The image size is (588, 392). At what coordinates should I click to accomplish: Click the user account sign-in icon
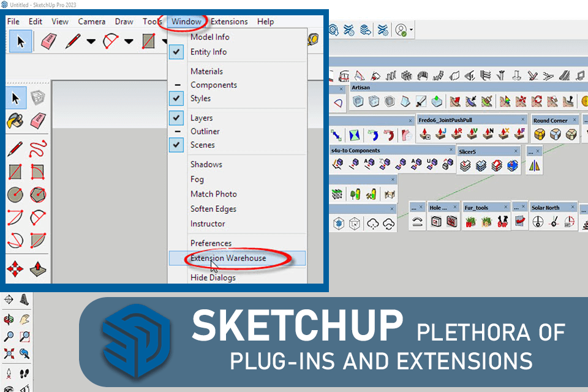coord(401,30)
